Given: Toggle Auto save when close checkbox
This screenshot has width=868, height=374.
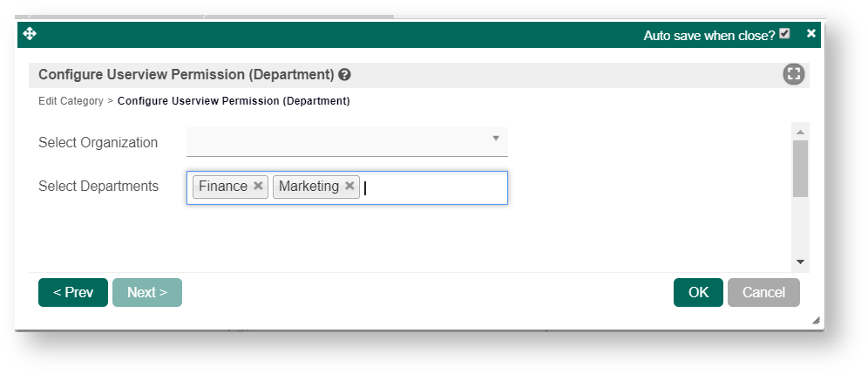Looking at the screenshot, I should coord(785,34).
